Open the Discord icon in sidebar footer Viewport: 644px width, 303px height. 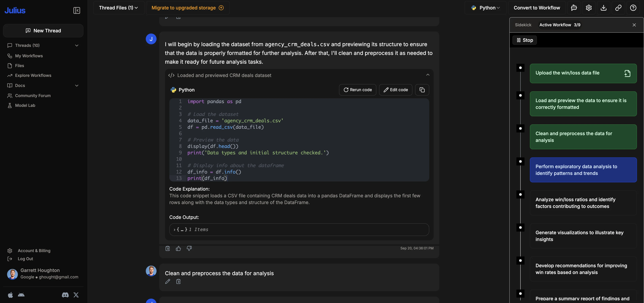65,295
